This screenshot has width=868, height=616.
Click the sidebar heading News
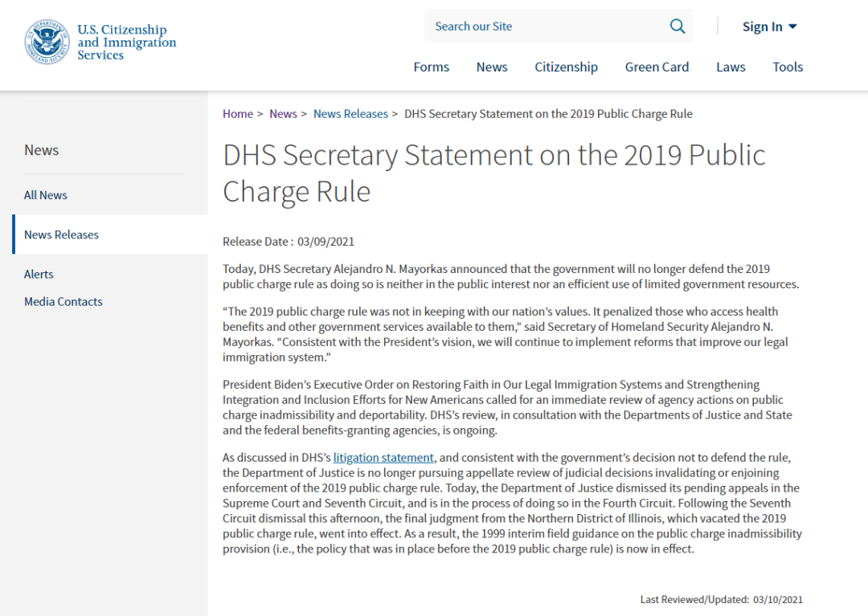pyautogui.click(x=42, y=150)
